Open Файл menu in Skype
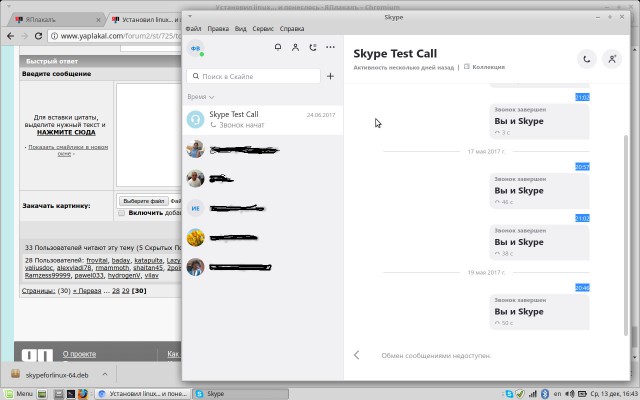Viewport: 640px width, 400px height. [x=193, y=29]
